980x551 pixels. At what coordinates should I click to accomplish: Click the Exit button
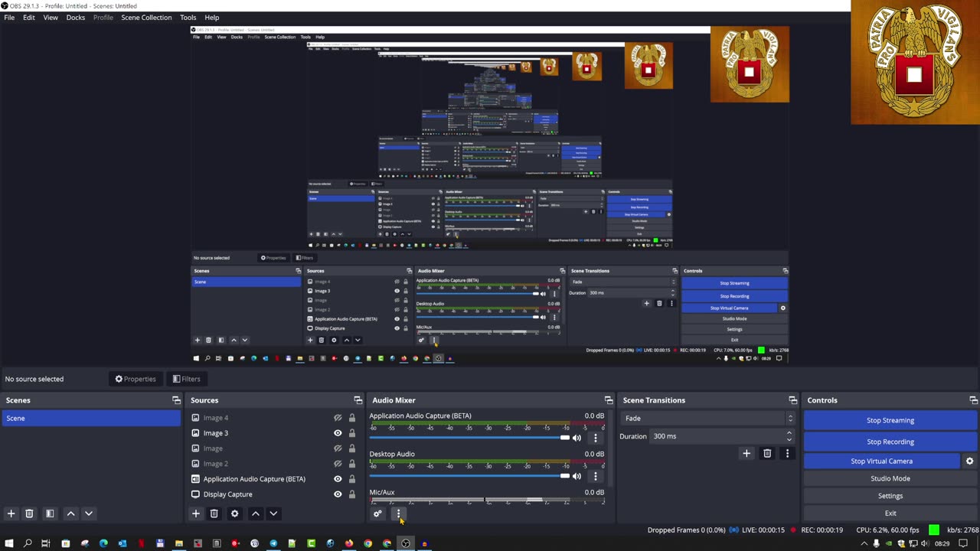890,514
